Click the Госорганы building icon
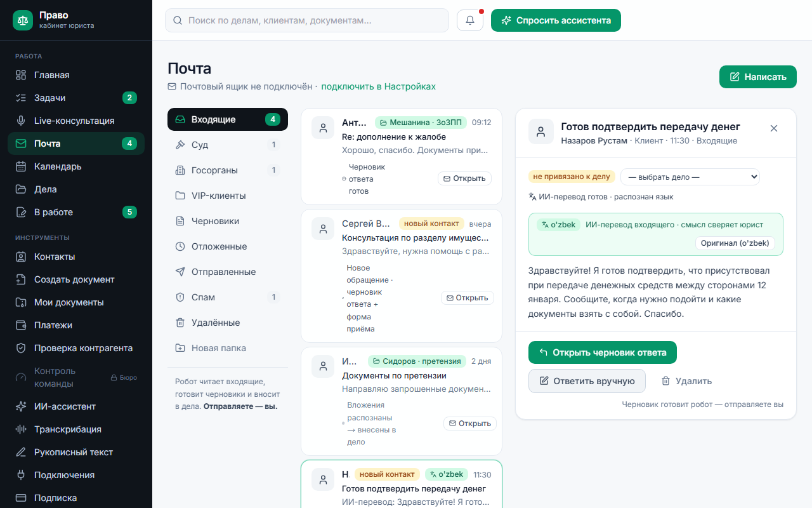The image size is (812, 508). (x=180, y=170)
